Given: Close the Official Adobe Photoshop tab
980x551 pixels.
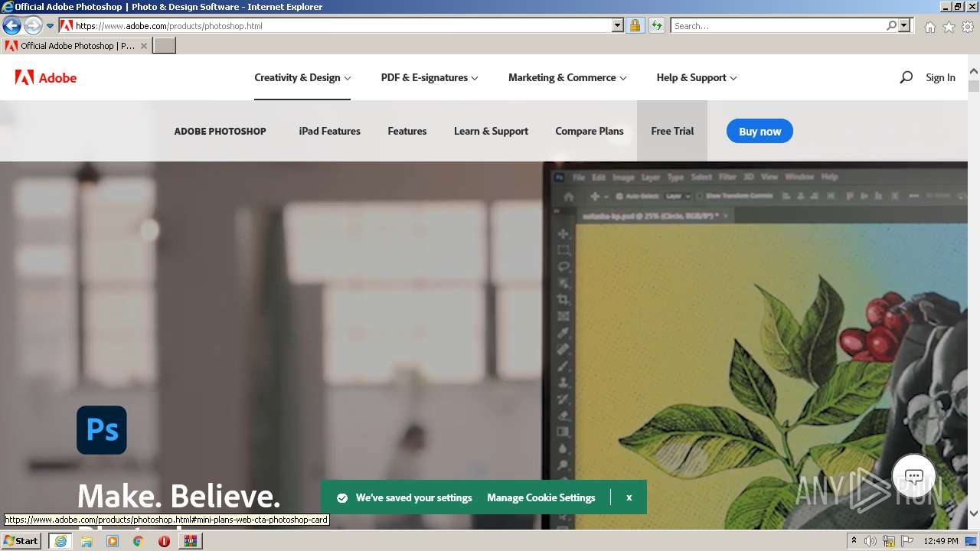Looking at the screenshot, I should 144,46.
